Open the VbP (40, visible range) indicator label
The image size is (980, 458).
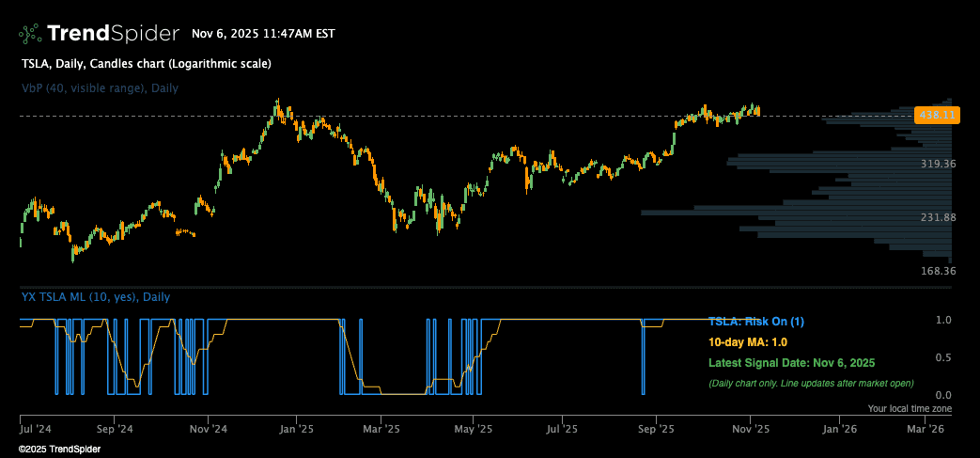pos(100,88)
